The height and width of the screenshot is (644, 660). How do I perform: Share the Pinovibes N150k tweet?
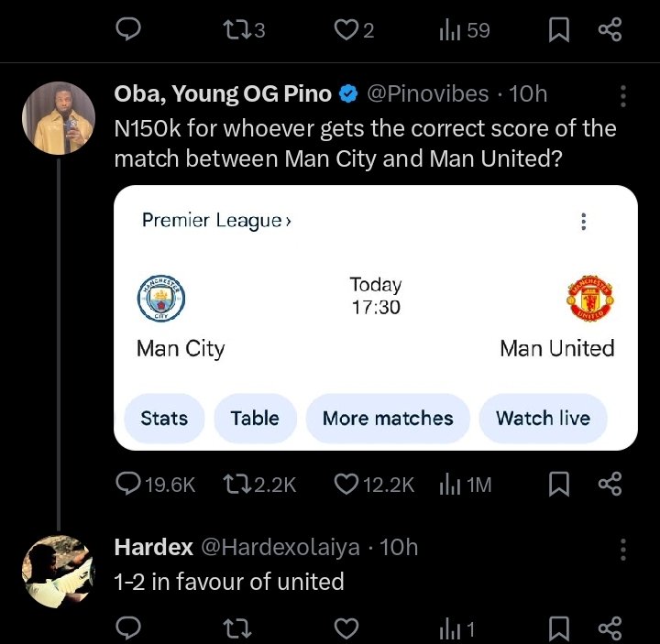(x=610, y=484)
